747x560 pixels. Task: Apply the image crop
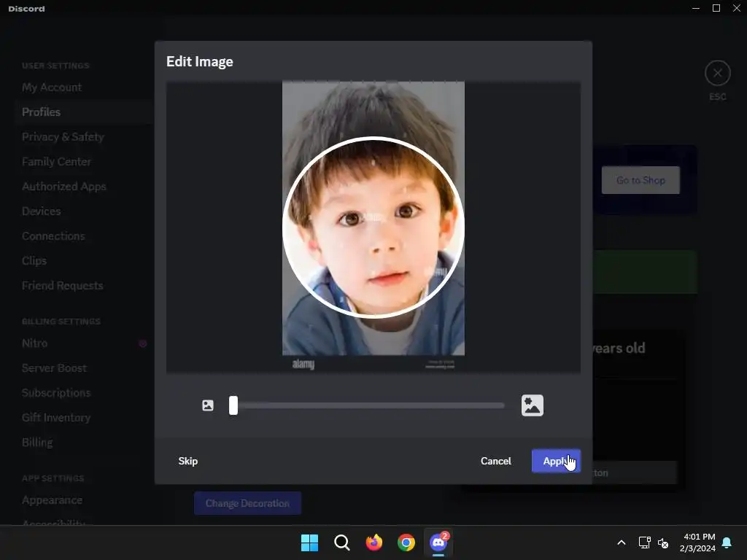[556, 461]
